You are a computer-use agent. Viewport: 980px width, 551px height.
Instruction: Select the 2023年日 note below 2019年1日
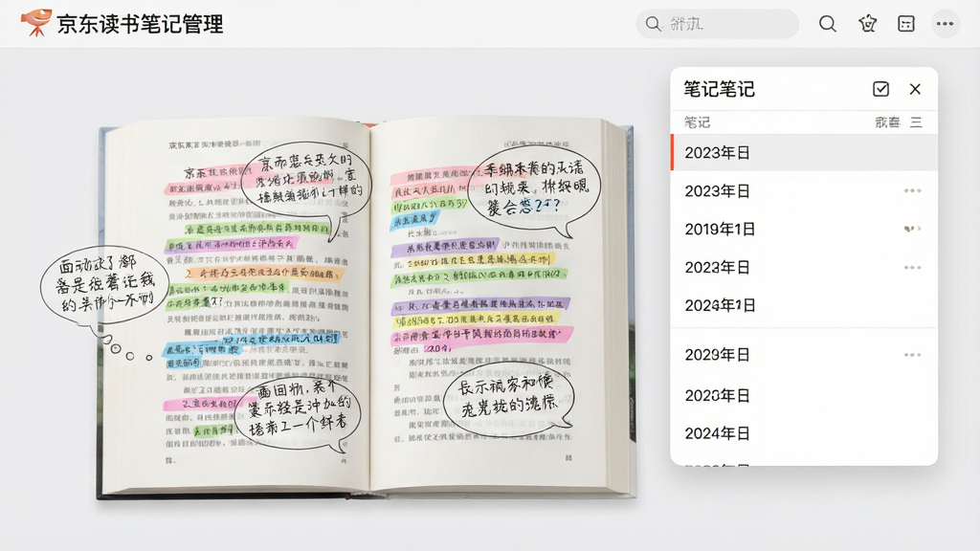804,268
